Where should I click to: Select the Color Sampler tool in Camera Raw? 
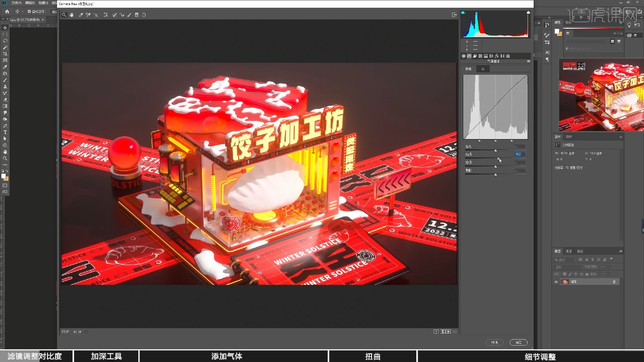tap(88, 15)
